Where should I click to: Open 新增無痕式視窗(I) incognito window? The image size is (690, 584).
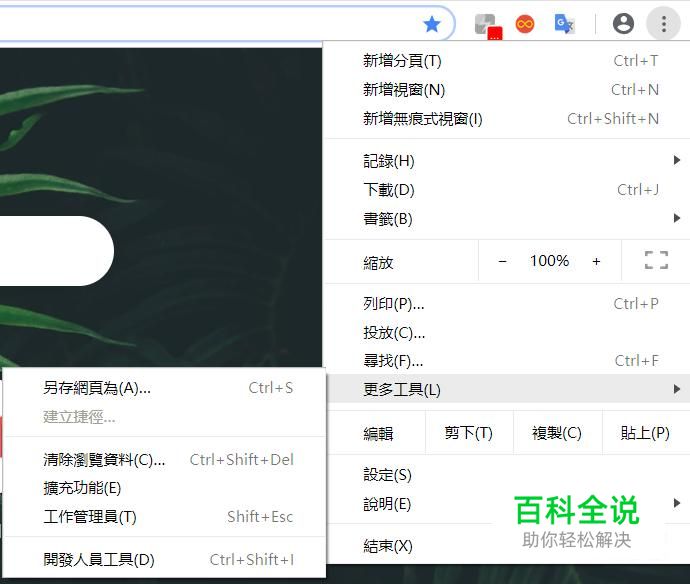[x=508, y=119]
